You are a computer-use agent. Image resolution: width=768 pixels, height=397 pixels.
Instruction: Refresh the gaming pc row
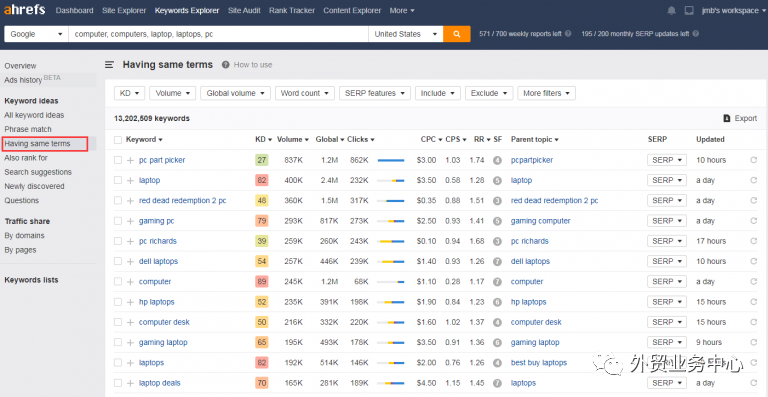tap(754, 221)
